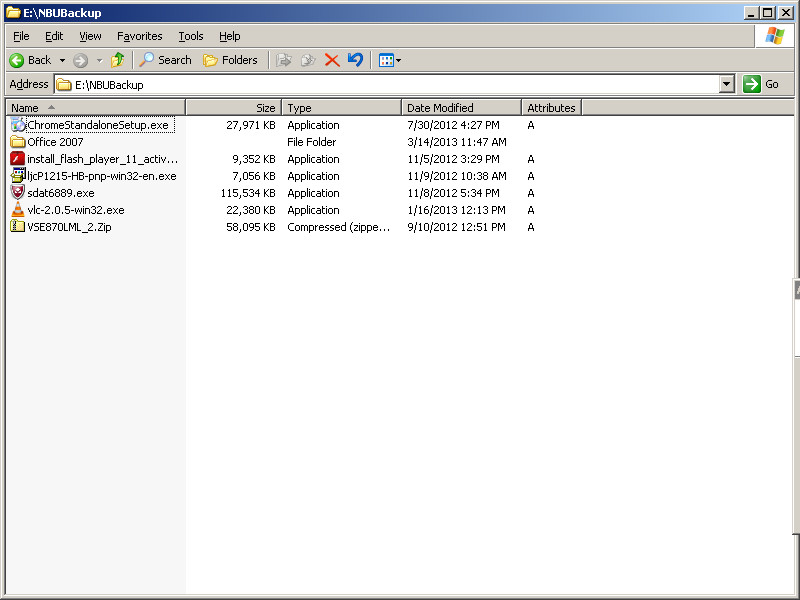Click the red Delete X icon
This screenshot has height=600, width=800.
point(332,60)
